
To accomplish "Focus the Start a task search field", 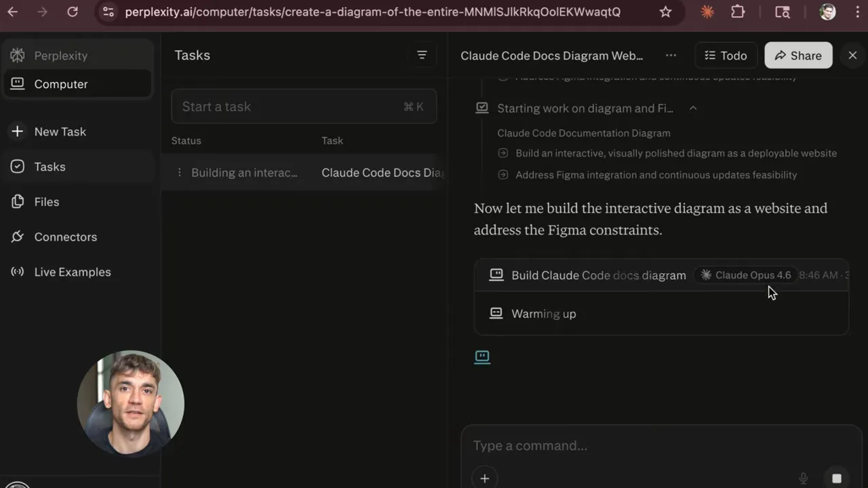I will coord(304,106).
